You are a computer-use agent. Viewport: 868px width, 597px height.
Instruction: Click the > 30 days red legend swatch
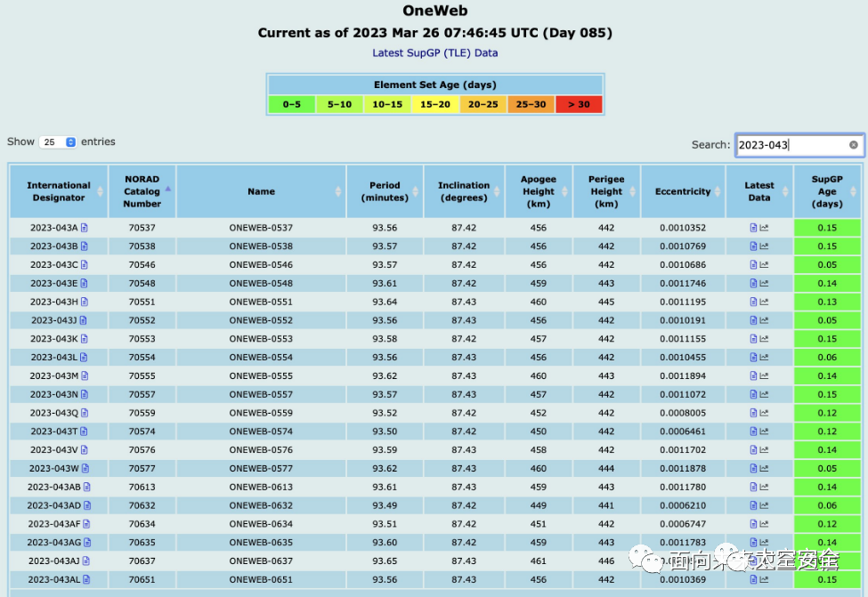pyautogui.click(x=579, y=104)
